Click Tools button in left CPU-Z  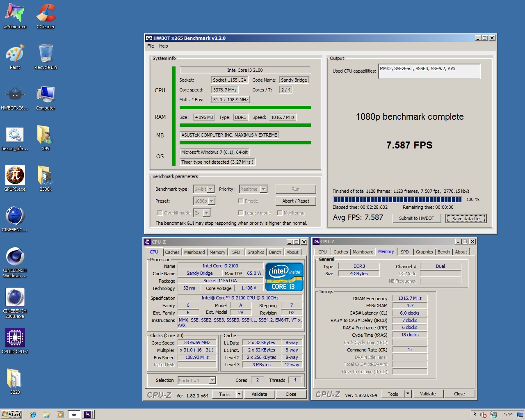(224, 394)
